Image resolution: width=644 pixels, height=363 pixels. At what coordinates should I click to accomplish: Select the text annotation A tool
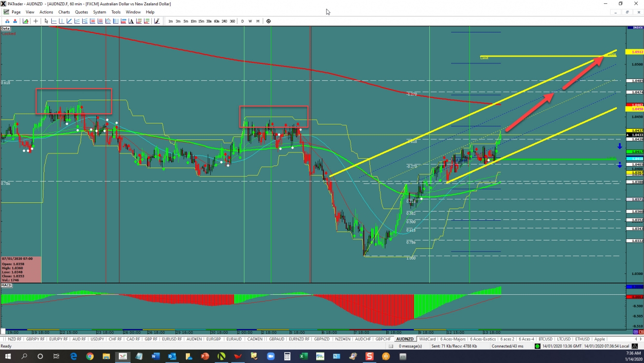(x=131, y=21)
